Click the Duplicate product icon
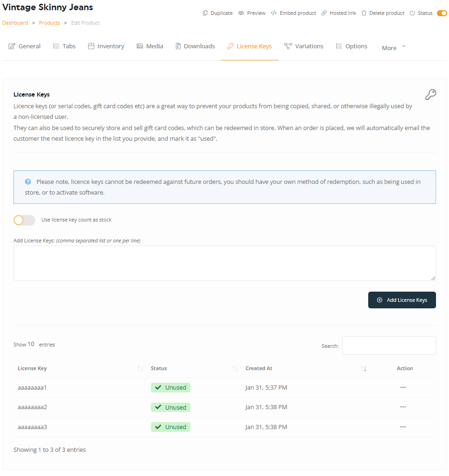Screen dimensions: 449x476 coord(205,13)
